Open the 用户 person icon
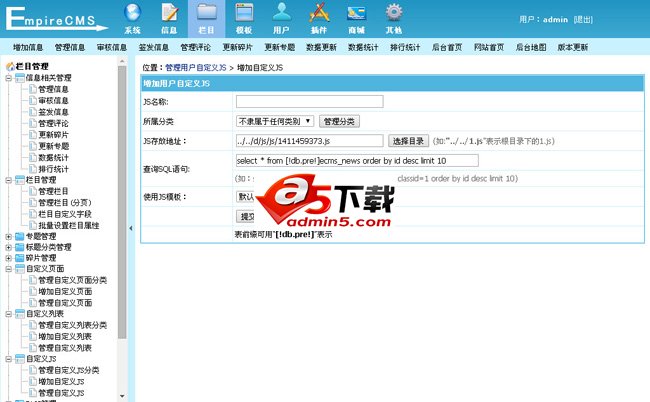 click(x=281, y=12)
